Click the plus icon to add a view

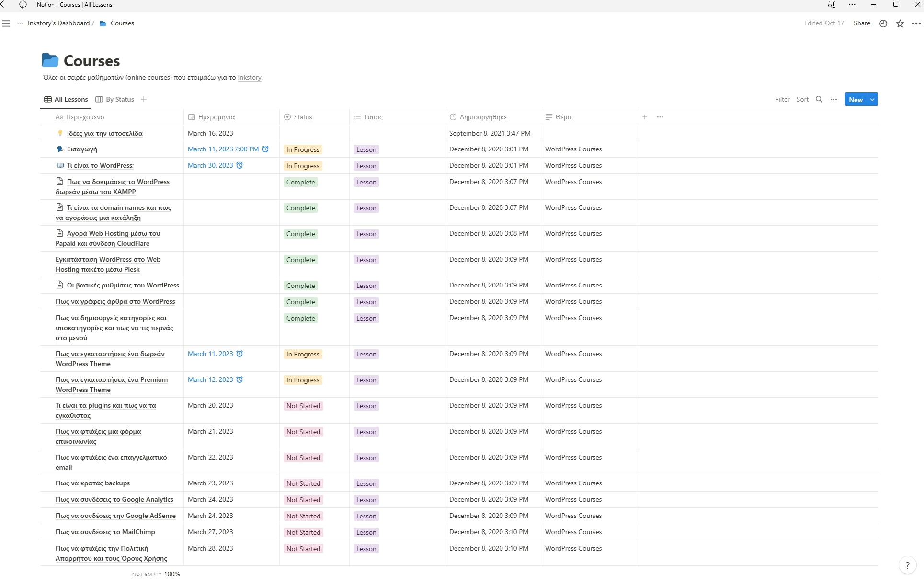click(144, 99)
